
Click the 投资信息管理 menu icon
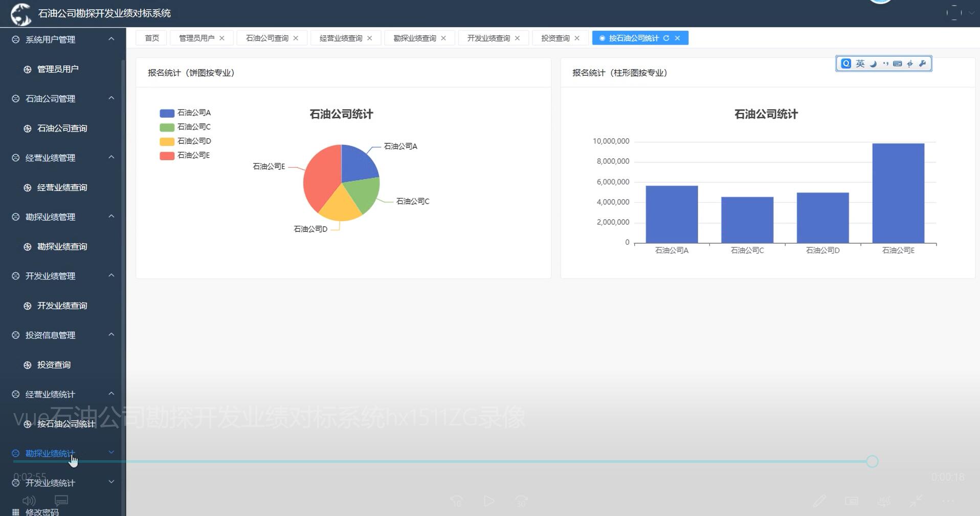pos(16,335)
